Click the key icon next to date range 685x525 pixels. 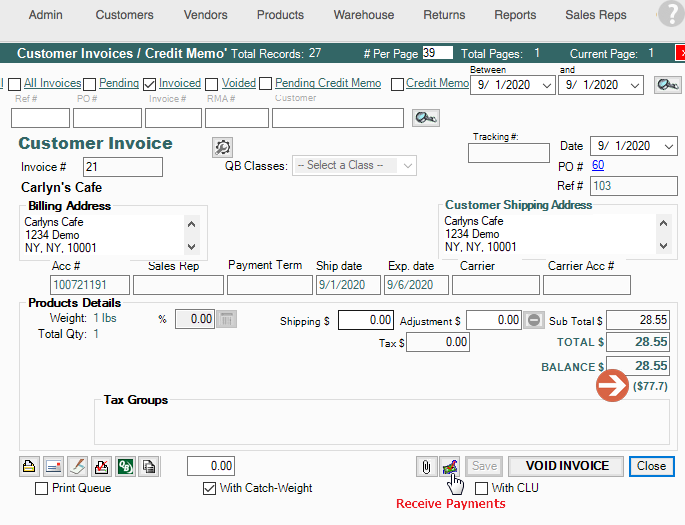[667, 85]
